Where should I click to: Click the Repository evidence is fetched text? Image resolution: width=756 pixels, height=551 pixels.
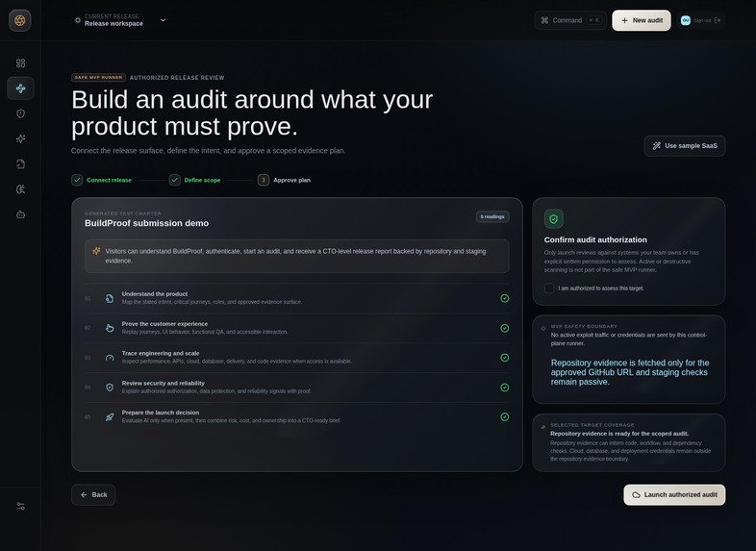630,372
